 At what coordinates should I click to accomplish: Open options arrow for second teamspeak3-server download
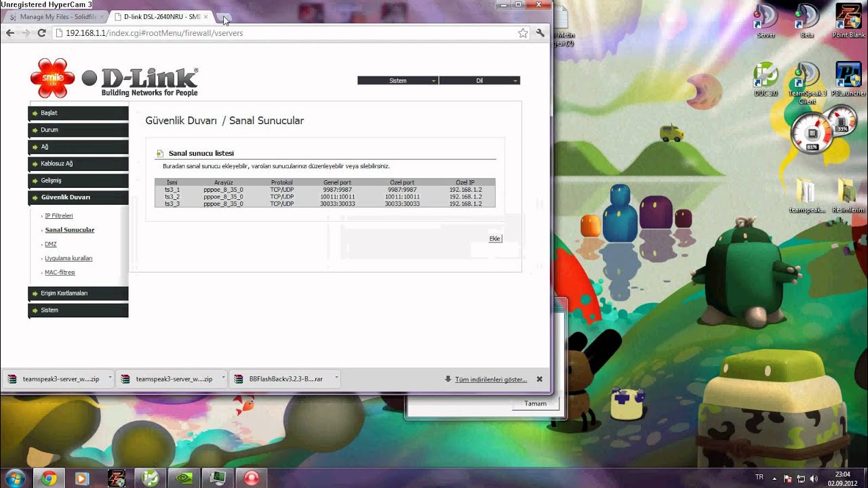222,379
